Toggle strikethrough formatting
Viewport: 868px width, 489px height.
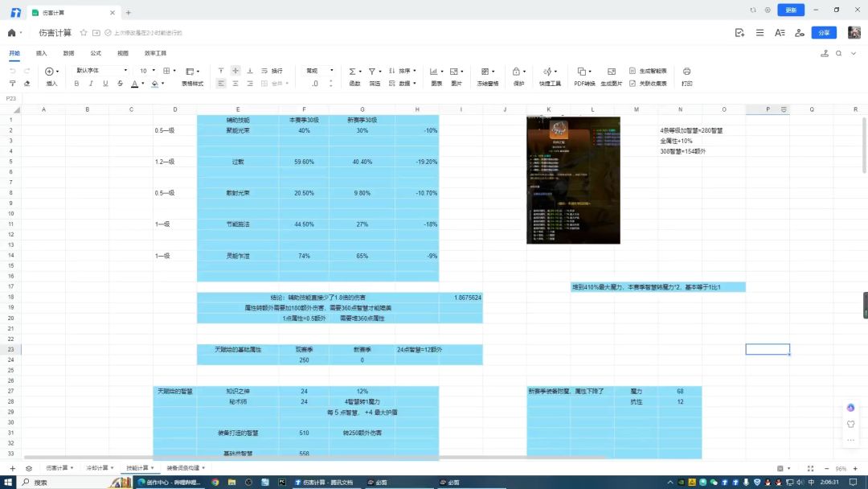[x=120, y=83]
